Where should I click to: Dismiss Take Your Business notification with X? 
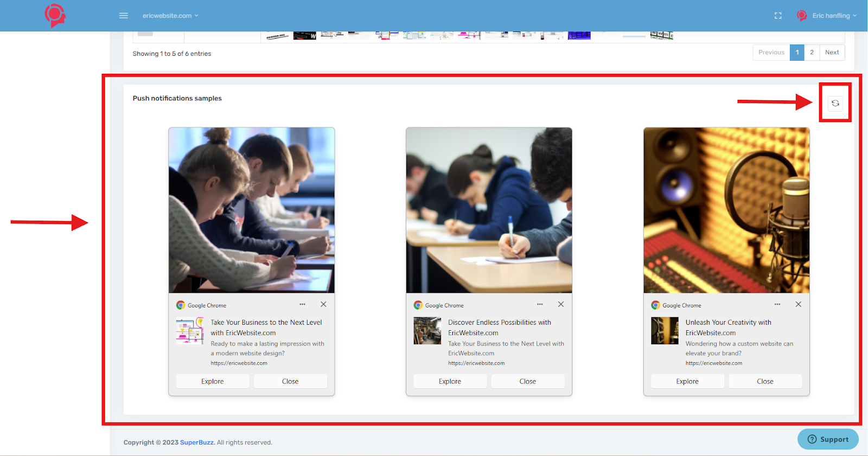(x=323, y=304)
